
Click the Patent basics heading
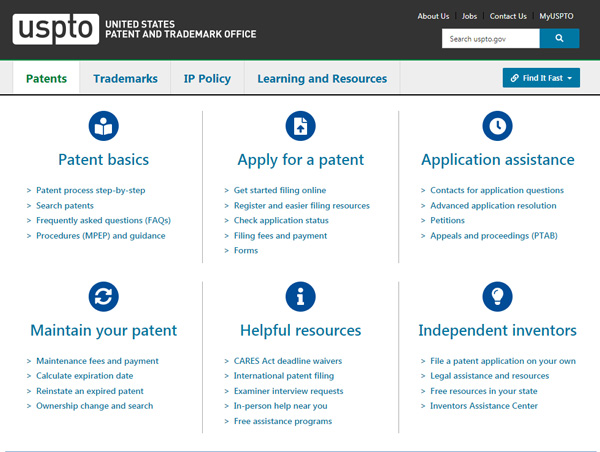click(x=103, y=160)
